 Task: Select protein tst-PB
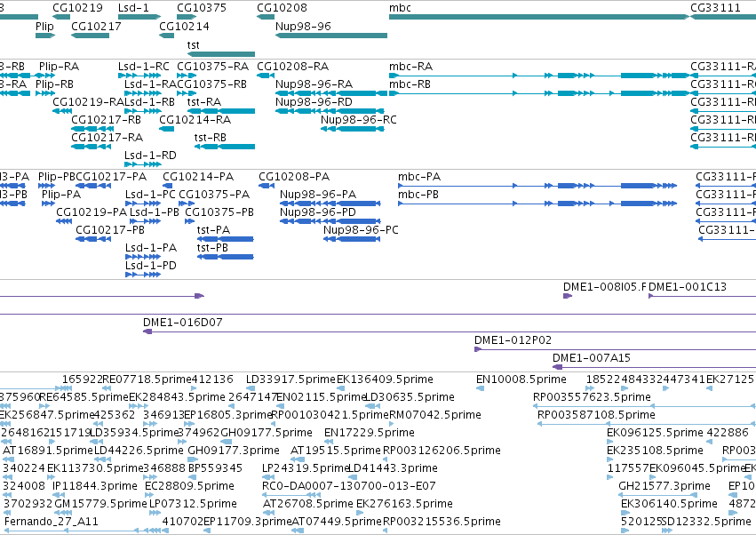pyautogui.click(x=225, y=257)
